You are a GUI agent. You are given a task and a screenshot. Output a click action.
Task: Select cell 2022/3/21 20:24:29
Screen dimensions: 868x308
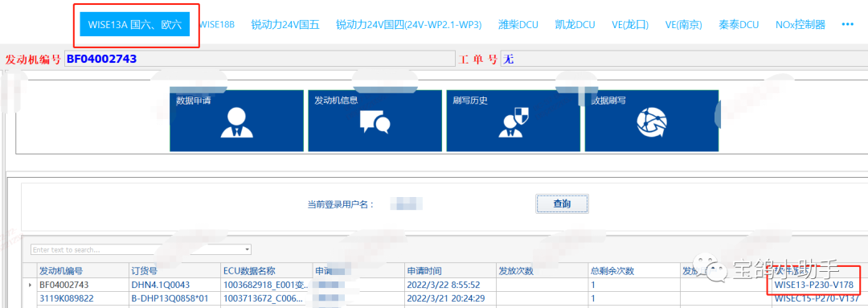tap(451, 298)
